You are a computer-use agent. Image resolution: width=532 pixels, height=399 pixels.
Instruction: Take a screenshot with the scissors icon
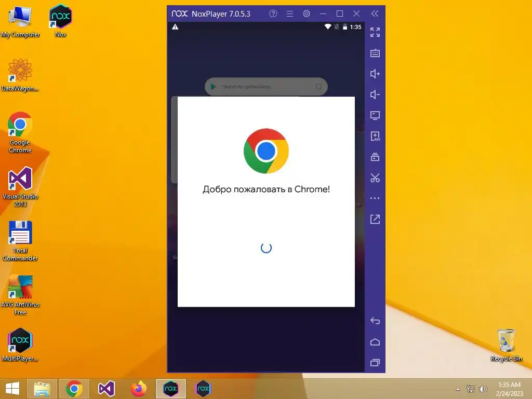375,178
